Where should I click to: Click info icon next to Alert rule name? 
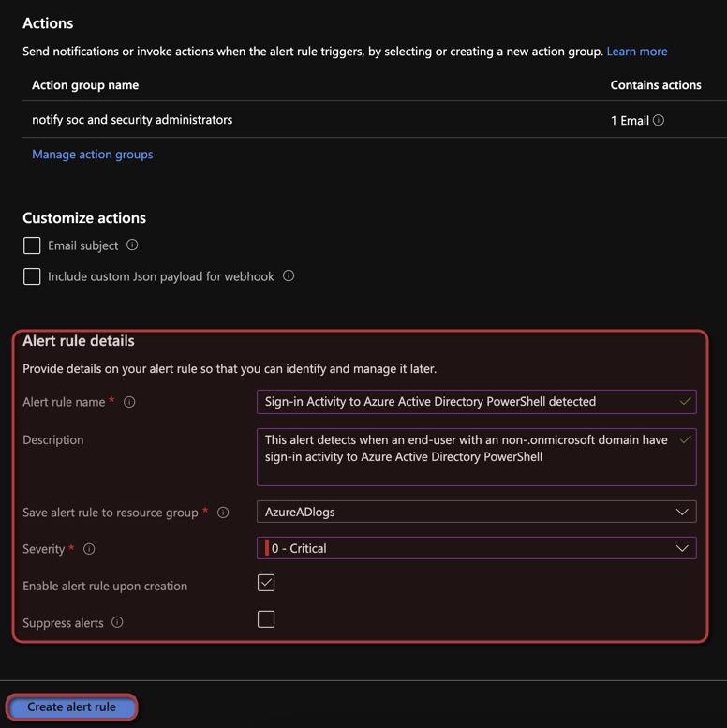[129, 402]
